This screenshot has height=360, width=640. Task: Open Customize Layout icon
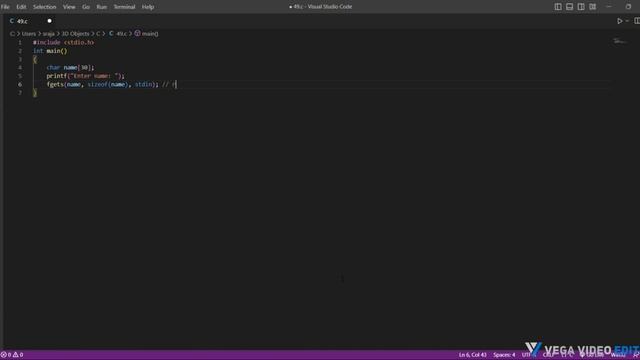tap(592, 7)
